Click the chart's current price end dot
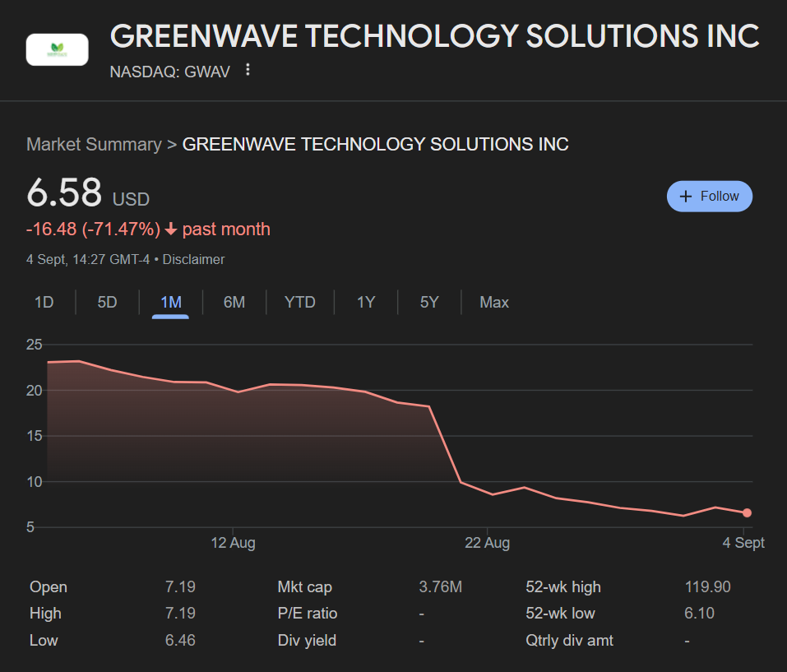 [x=747, y=513]
